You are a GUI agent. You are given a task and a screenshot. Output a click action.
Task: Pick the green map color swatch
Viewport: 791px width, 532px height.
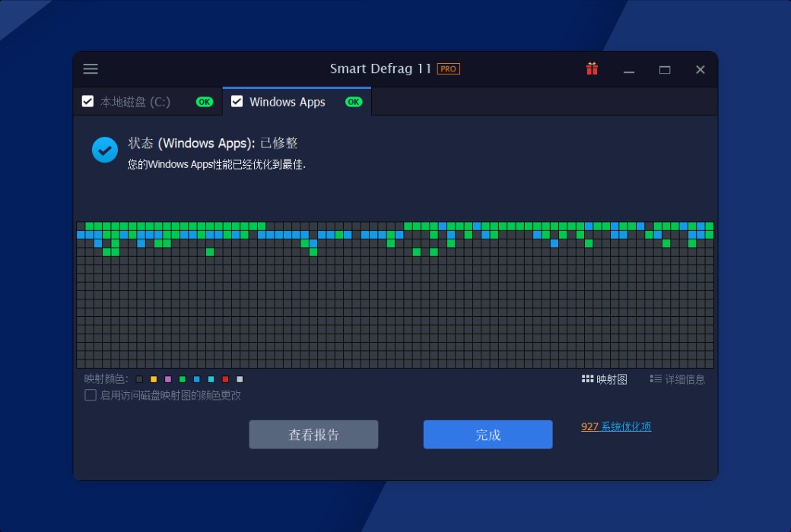pyautogui.click(x=183, y=379)
